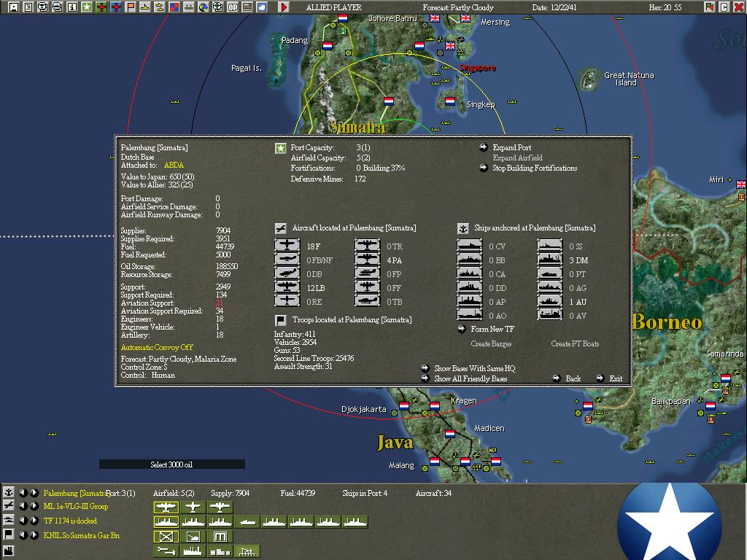Screen dimensions: 747x560
Task: Click the anchor icon in the bottom sidebar
Action: [x=9, y=492]
